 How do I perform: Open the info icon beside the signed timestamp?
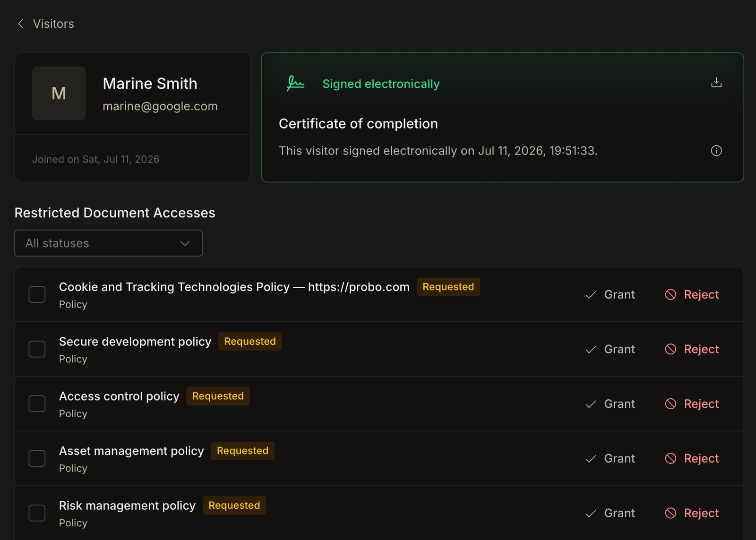(x=716, y=151)
